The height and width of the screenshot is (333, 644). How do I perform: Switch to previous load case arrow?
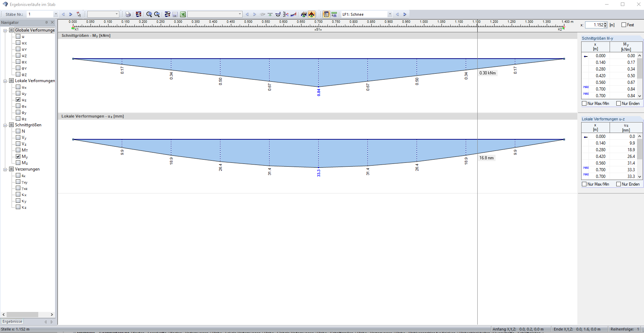pos(397,14)
